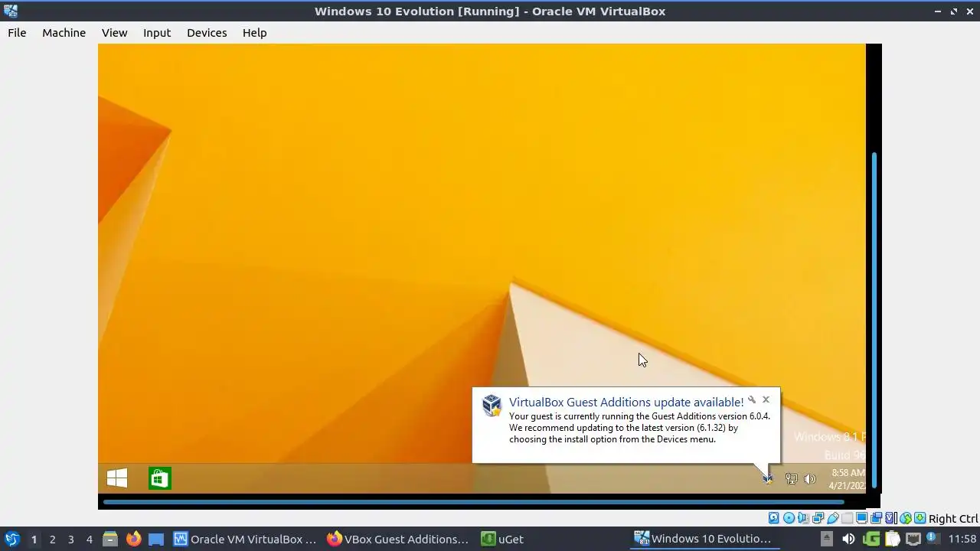Screen dimensions: 980x551
Task: Open the Devices menu
Action: (207, 33)
